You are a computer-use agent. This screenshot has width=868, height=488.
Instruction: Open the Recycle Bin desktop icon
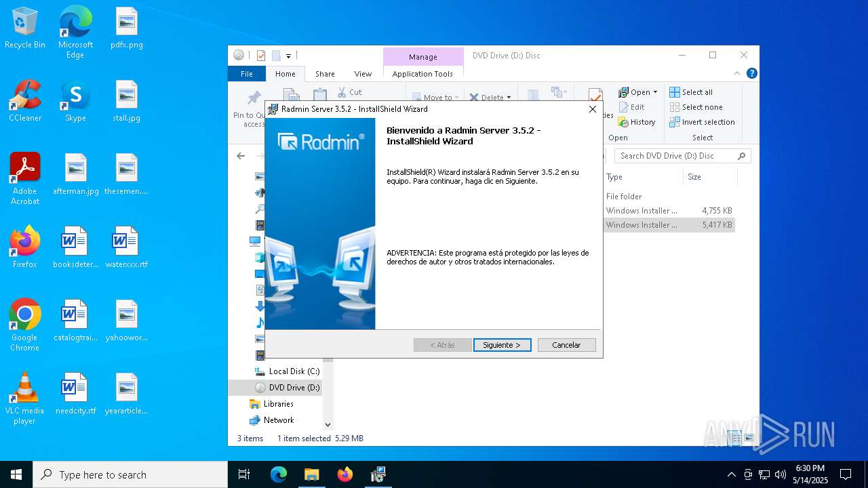(25, 28)
